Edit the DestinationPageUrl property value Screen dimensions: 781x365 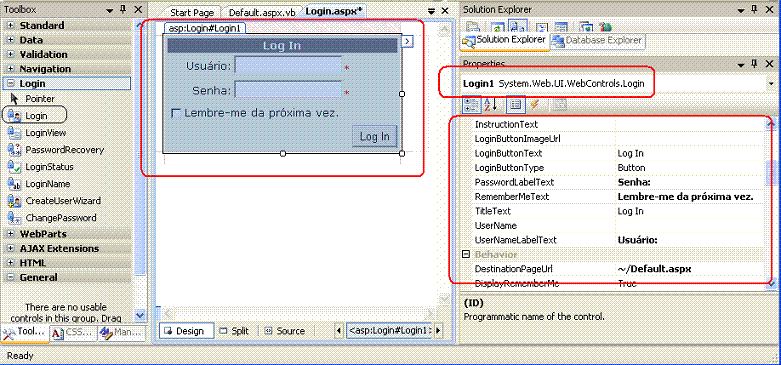click(690, 269)
